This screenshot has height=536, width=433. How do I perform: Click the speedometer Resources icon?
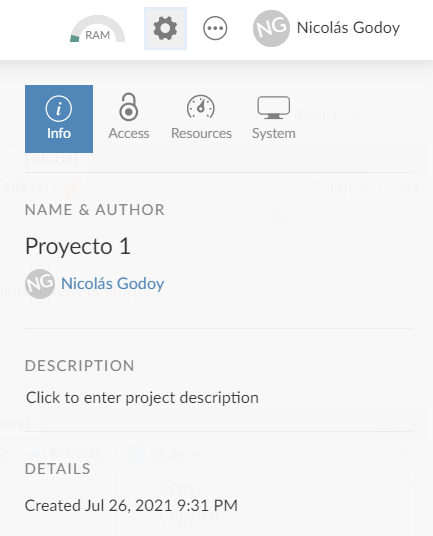pyautogui.click(x=201, y=107)
